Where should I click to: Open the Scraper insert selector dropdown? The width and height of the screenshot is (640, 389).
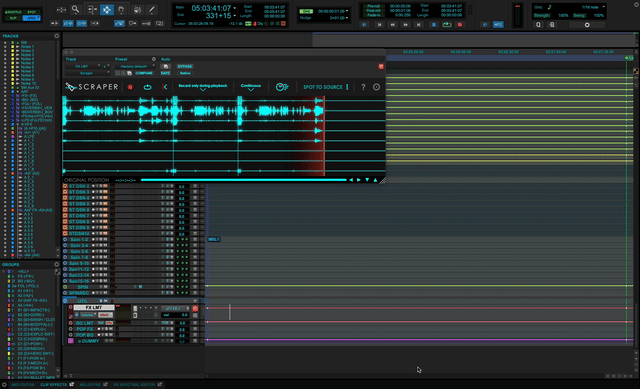click(88, 73)
